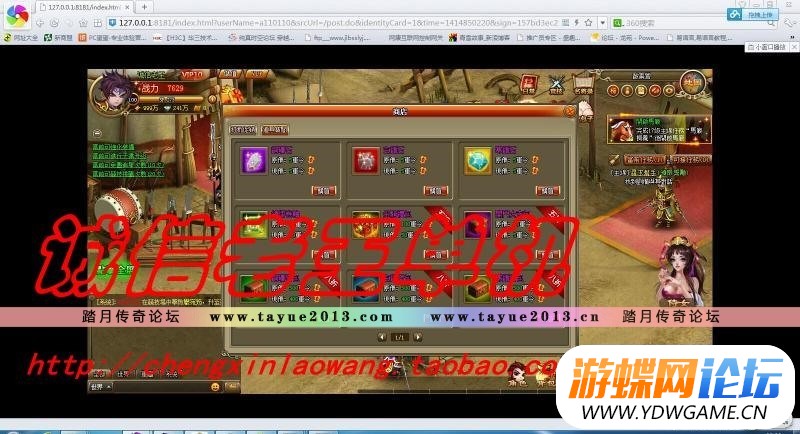Go to previous shop page arrow
Screen dimensions: 800x434
[x=382, y=337]
